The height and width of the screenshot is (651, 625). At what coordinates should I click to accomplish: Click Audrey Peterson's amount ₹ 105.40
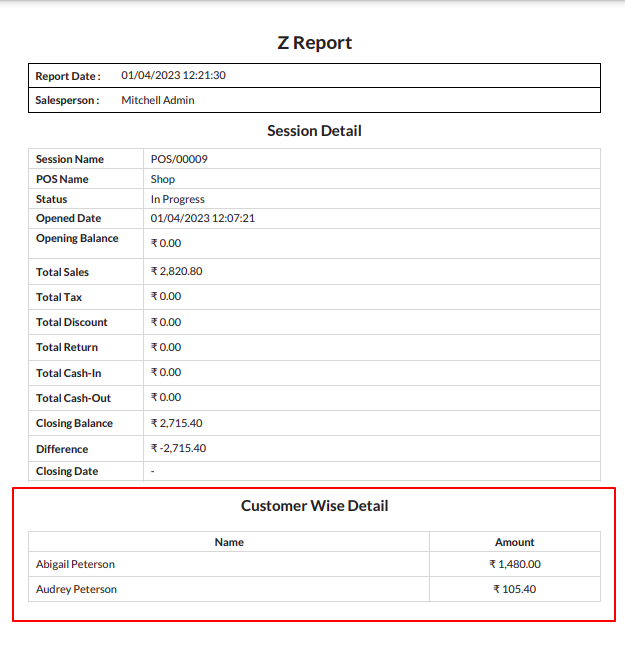coord(515,589)
